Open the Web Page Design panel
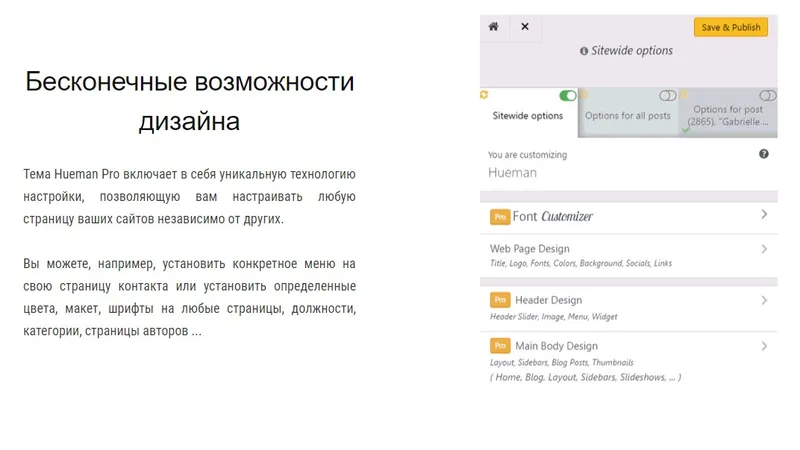800x450 pixels. point(629,256)
